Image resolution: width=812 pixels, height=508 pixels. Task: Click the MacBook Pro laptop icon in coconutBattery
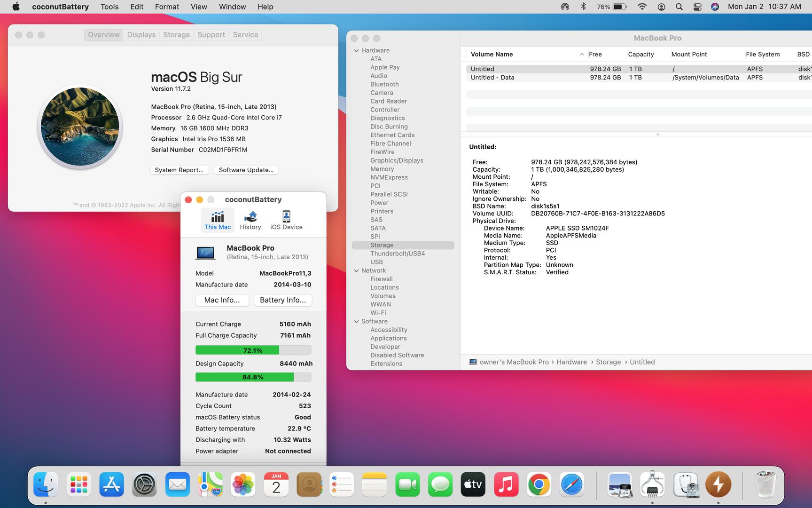tap(205, 253)
